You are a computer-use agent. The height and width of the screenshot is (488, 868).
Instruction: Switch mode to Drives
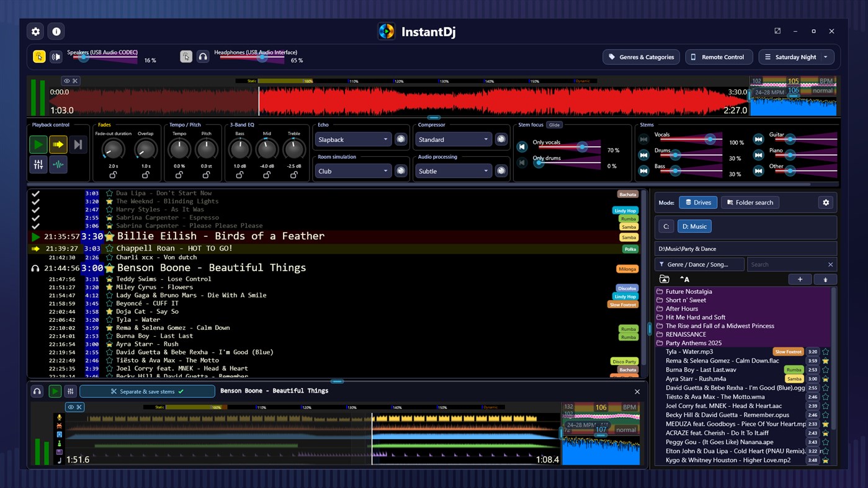coord(698,203)
